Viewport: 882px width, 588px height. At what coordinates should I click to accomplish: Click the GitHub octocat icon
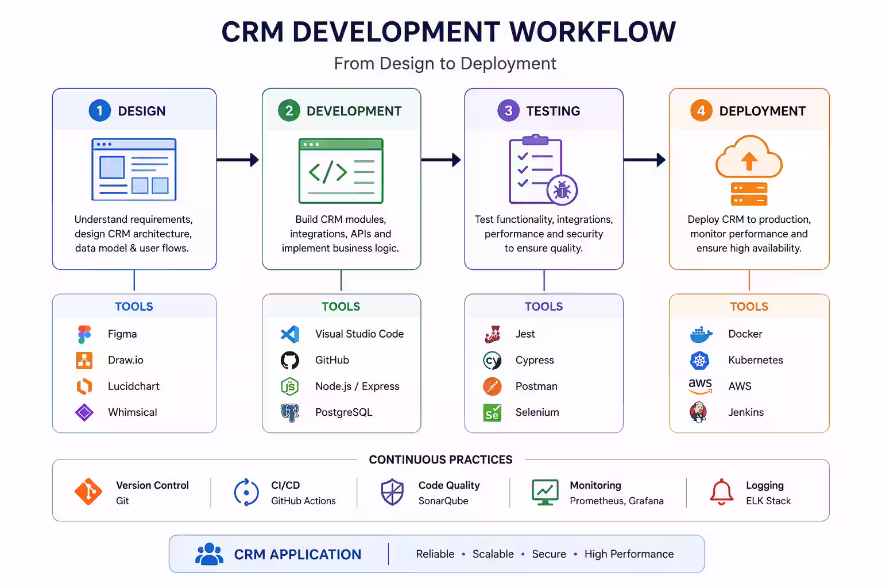290,360
